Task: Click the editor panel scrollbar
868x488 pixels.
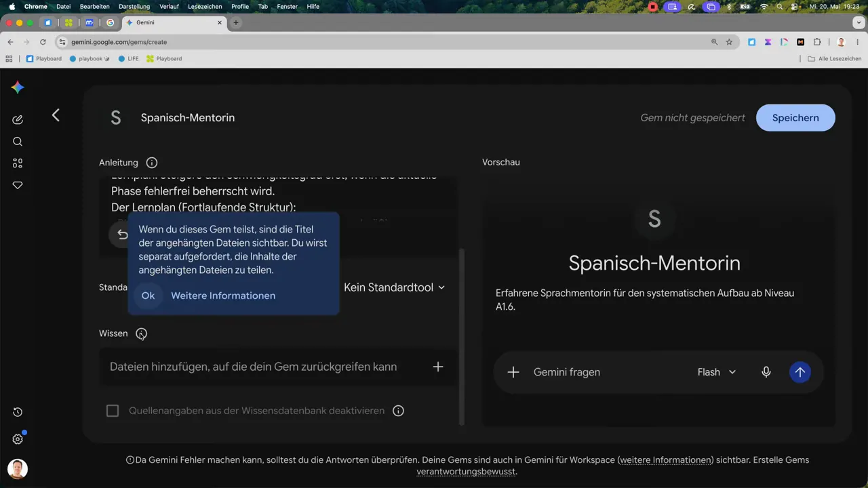Action: pyautogui.click(x=462, y=336)
